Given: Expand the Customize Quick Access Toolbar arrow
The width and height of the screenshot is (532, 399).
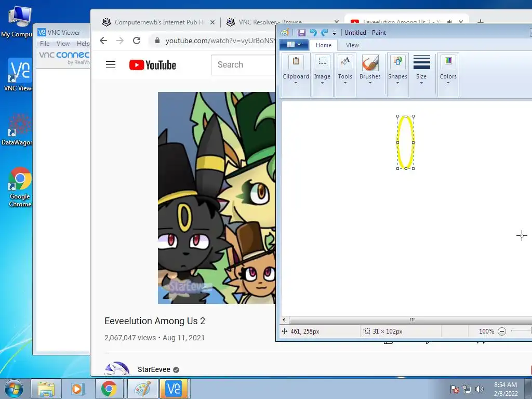Looking at the screenshot, I should [x=334, y=33].
